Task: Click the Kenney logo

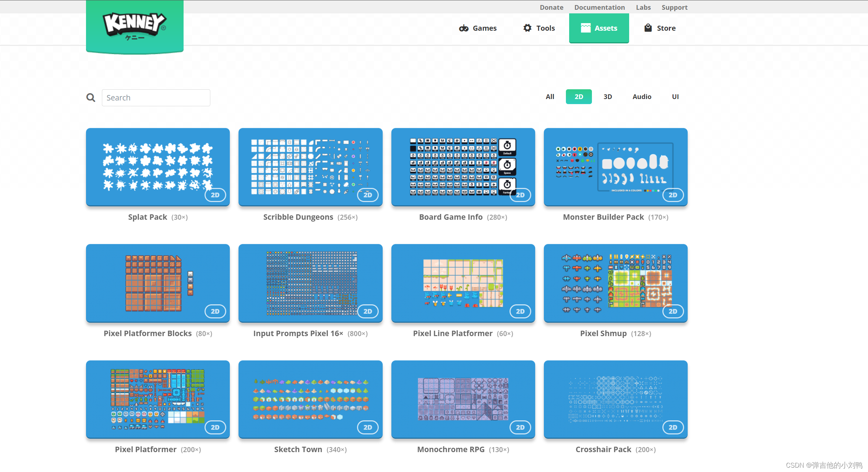Action: click(134, 25)
